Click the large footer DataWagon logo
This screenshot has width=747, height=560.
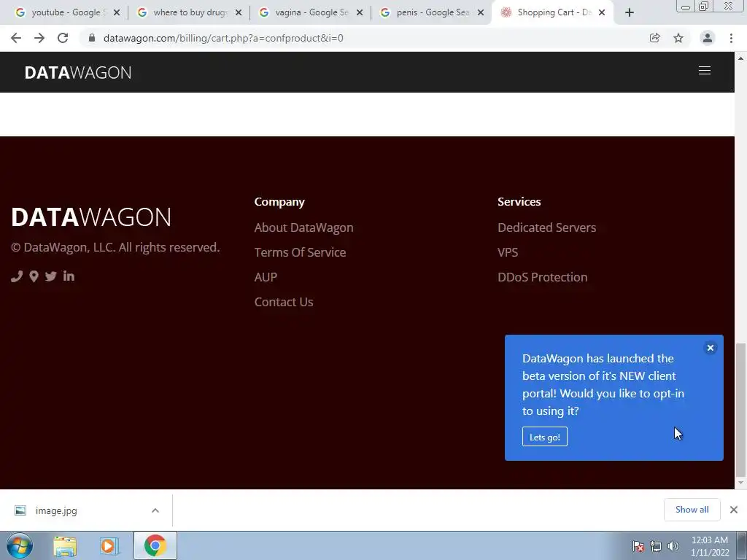91,217
